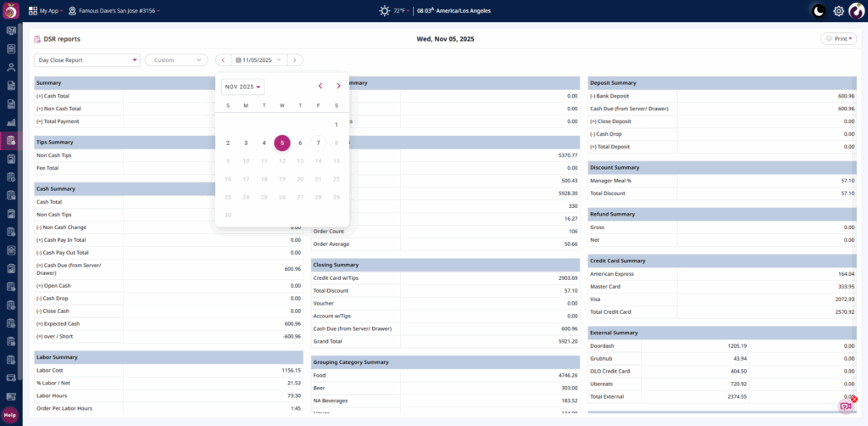
Task: Open the settings gear icon
Action: [838, 11]
